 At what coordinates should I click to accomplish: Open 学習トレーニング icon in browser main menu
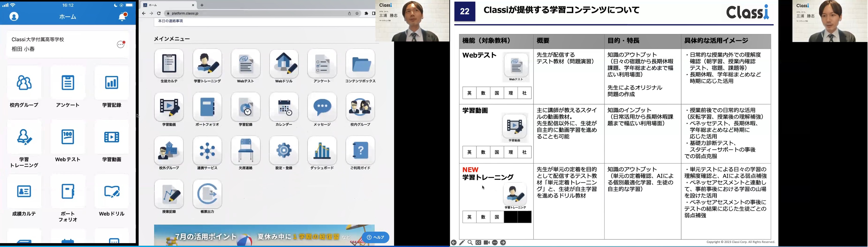[x=207, y=64]
